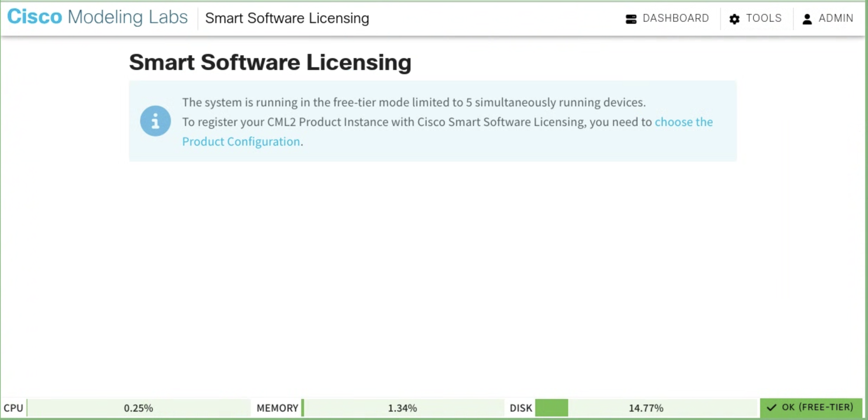Click the Admin user silhouette icon
Image resolution: width=868 pixels, height=420 pixels.
807,19
